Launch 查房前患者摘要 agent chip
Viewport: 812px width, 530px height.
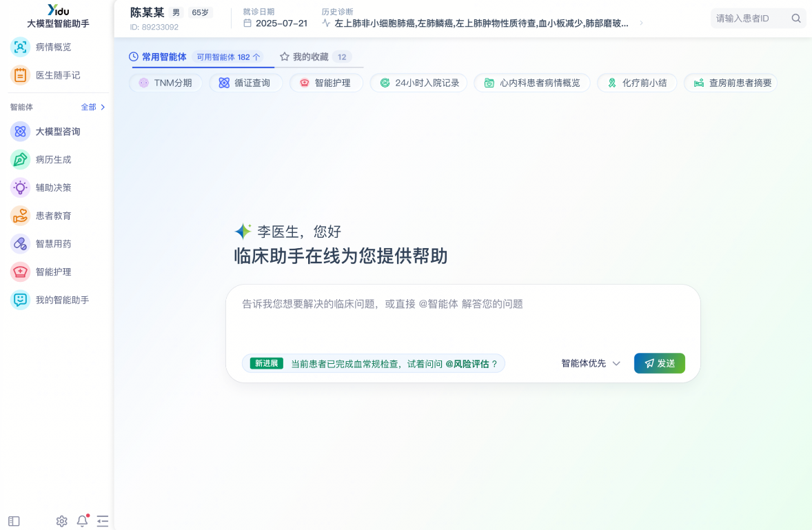pyautogui.click(x=731, y=83)
